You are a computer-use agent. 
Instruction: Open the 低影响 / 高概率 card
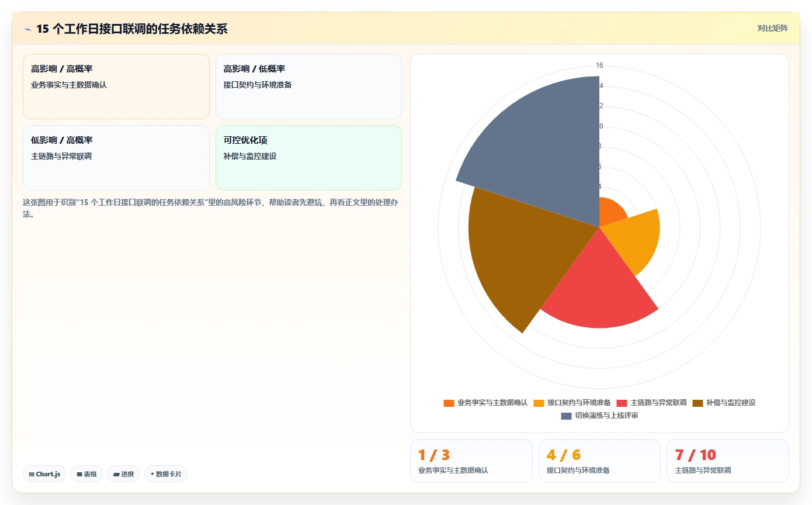coord(116,158)
